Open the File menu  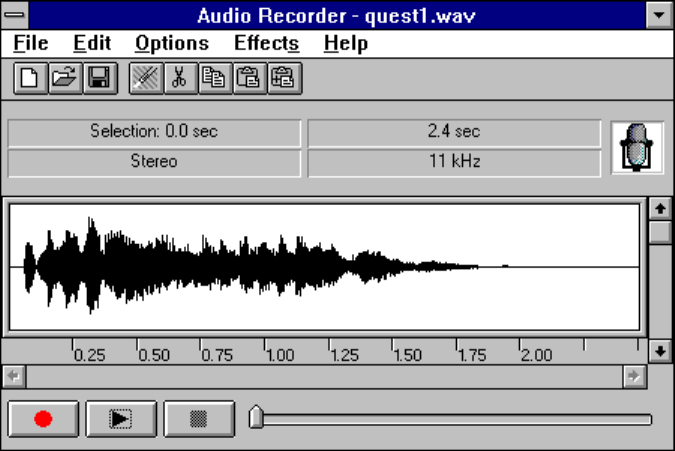[31, 43]
